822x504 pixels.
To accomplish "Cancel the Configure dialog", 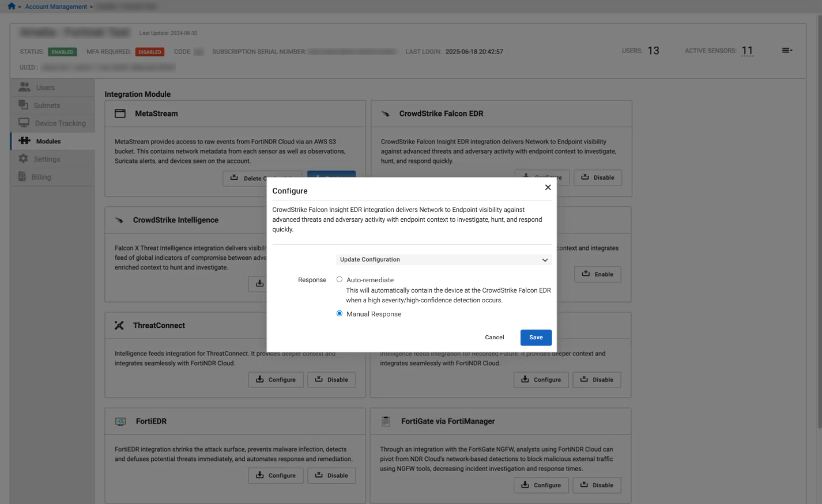I will coord(495,338).
